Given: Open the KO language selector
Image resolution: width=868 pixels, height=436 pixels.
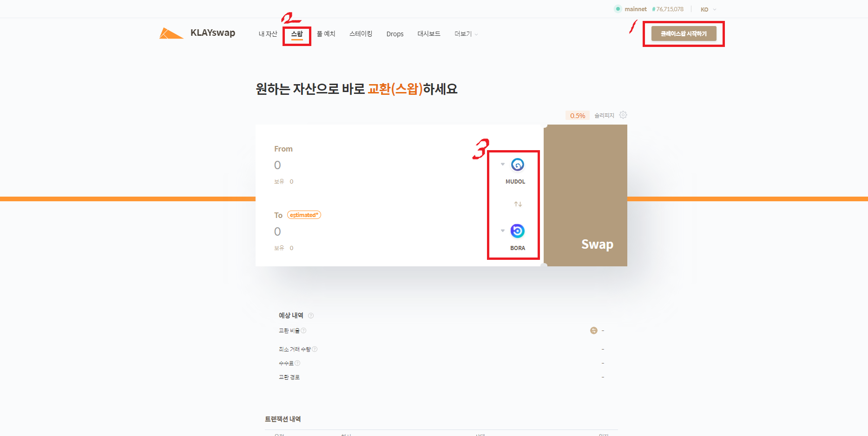Looking at the screenshot, I should coord(708,9).
